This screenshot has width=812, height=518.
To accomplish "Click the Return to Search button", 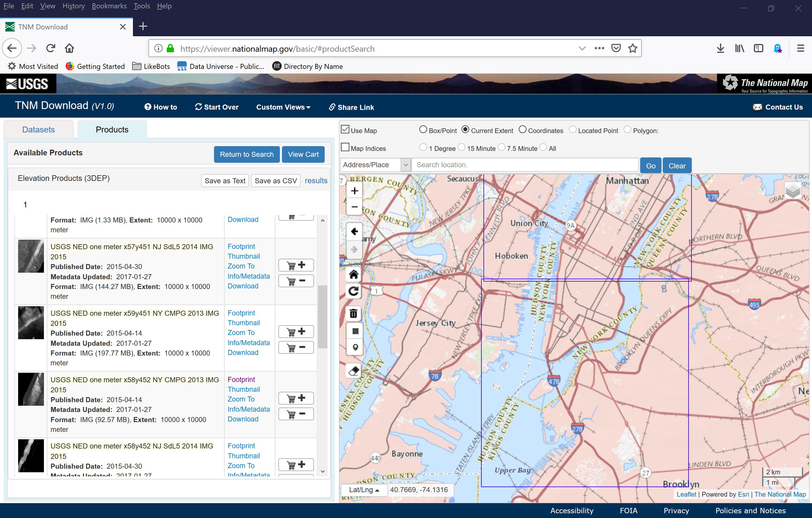I will click(x=247, y=154).
